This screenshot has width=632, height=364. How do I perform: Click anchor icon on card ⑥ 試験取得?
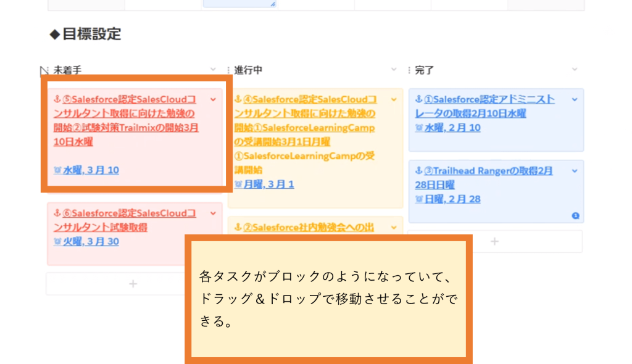[x=57, y=213]
